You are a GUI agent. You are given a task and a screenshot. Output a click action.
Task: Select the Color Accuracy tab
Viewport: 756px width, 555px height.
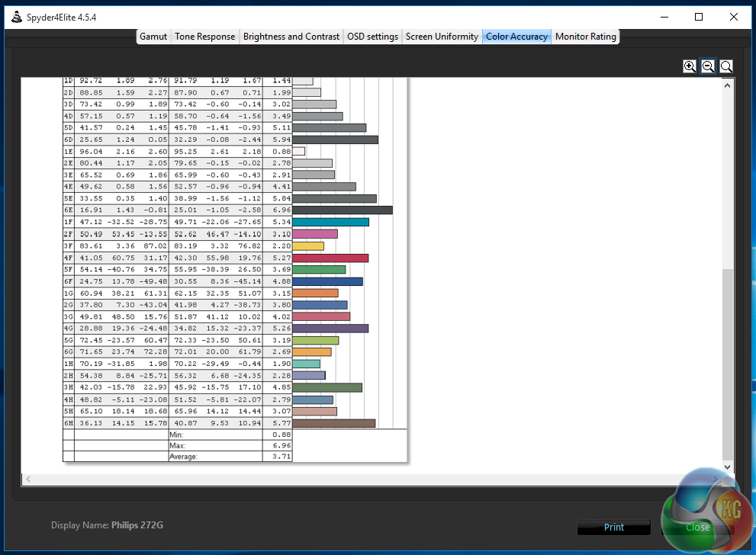point(516,37)
